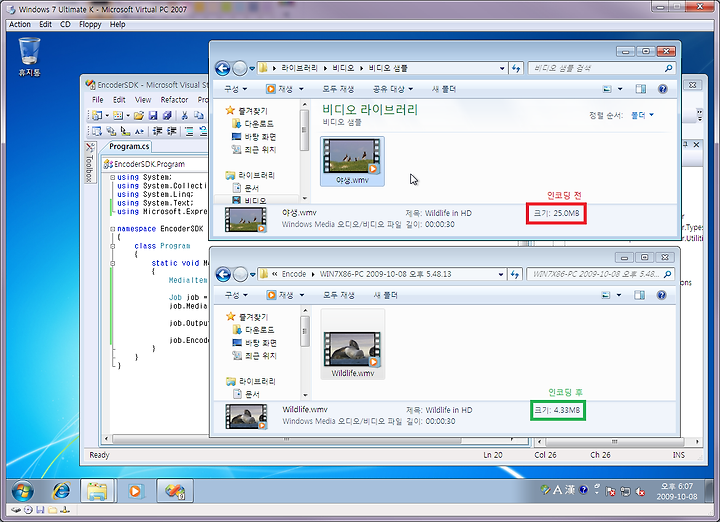This screenshot has width=720, height=522.
Task: Open help in video sample Explorer window
Action: [x=662, y=89]
